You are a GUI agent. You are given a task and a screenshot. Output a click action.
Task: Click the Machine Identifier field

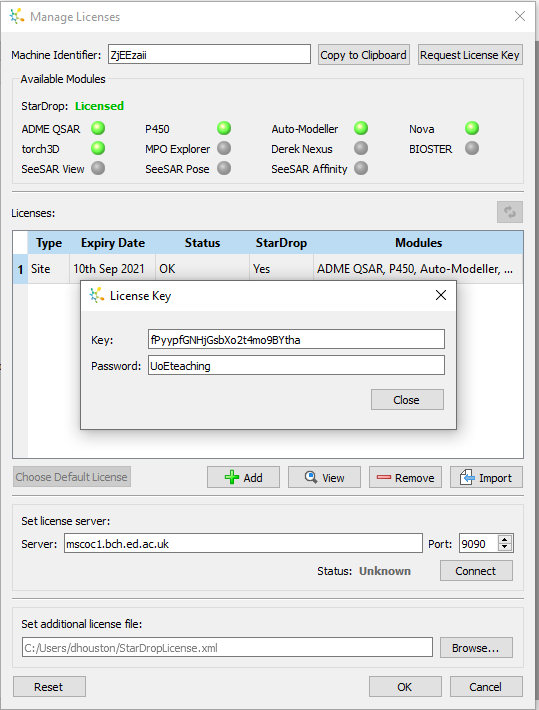[x=209, y=55]
